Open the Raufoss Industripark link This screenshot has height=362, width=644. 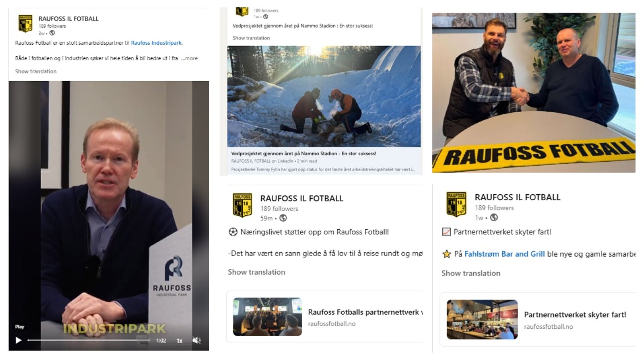[156, 43]
